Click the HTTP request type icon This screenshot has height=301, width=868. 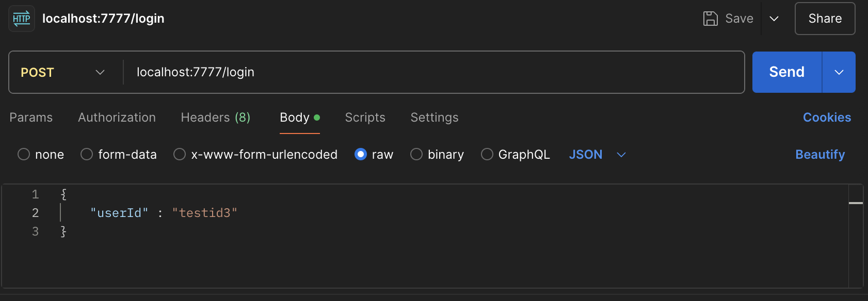click(x=22, y=19)
